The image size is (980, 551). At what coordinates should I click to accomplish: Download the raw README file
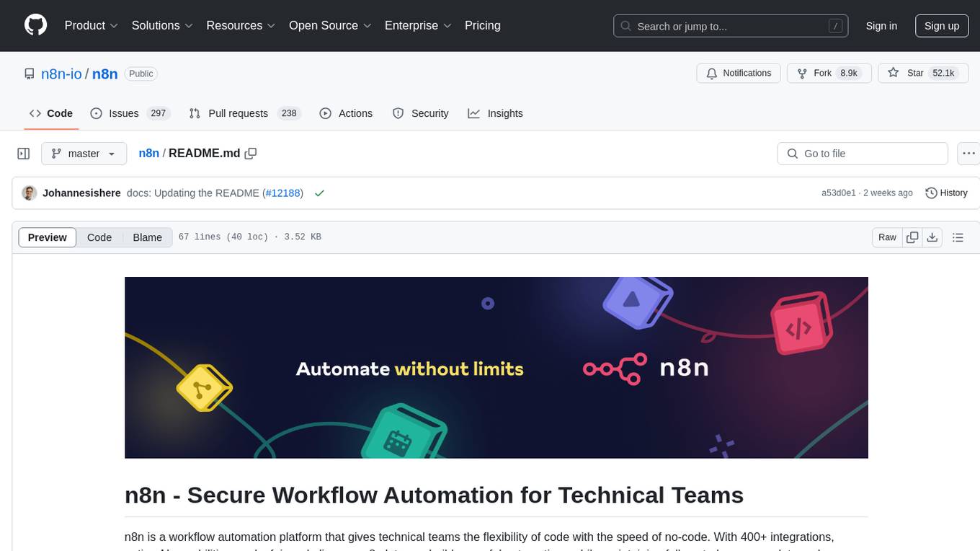pos(932,237)
